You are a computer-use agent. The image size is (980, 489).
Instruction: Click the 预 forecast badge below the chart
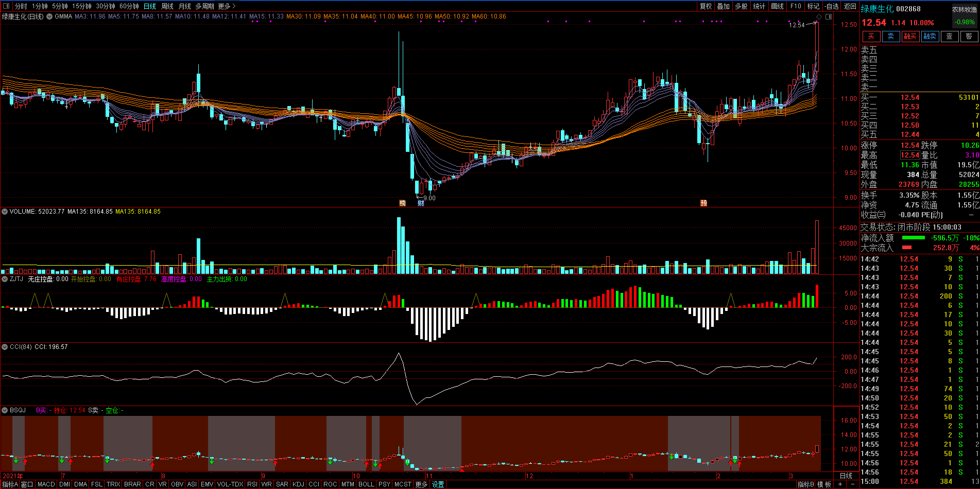pos(703,203)
